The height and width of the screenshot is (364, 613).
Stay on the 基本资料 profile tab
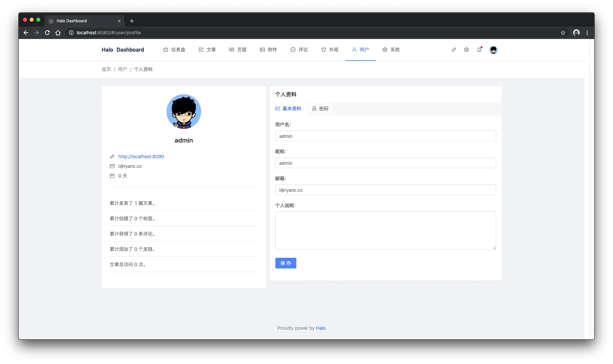288,109
